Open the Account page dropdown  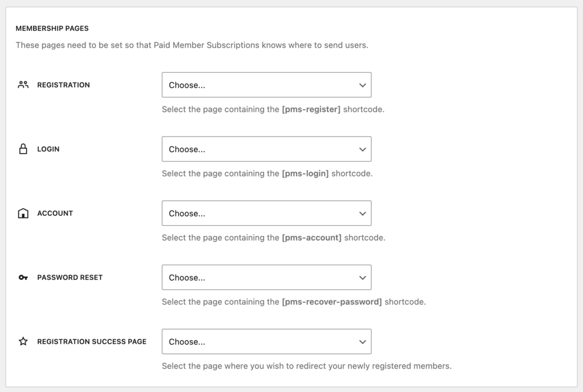[266, 213]
